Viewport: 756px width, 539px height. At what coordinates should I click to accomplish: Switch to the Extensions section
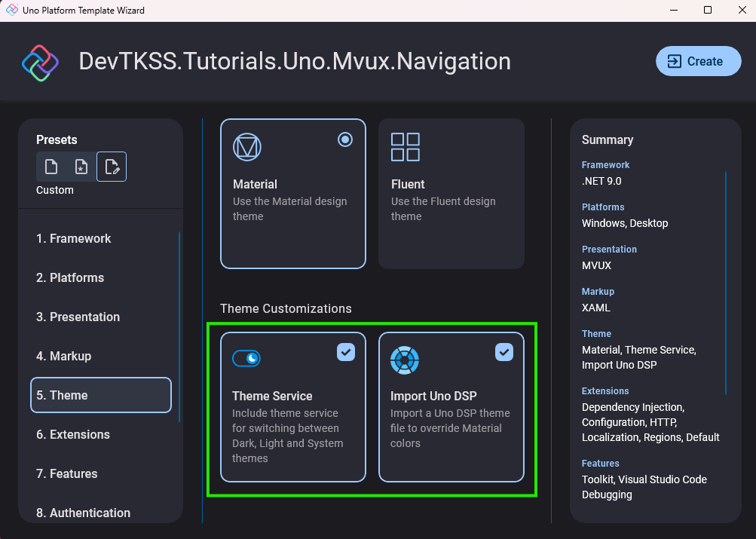pyautogui.click(x=100, y=434)
